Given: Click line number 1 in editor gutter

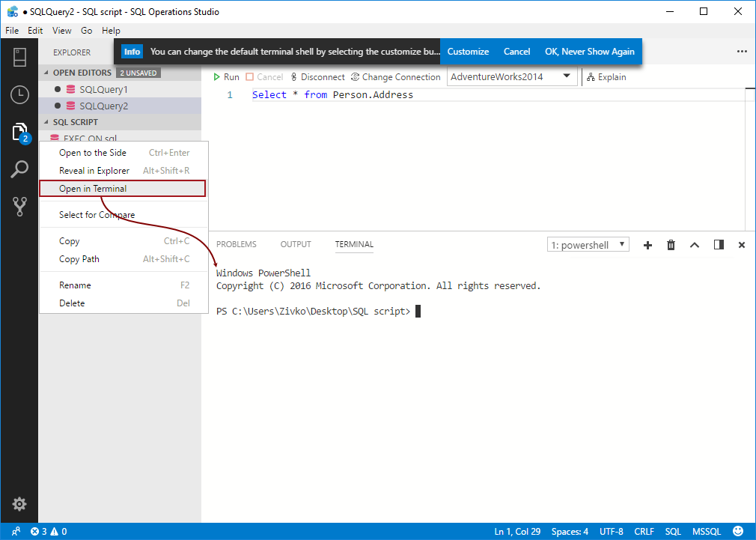Looking at the screenshot, I should pyautogui.click(x=230, y=94).
